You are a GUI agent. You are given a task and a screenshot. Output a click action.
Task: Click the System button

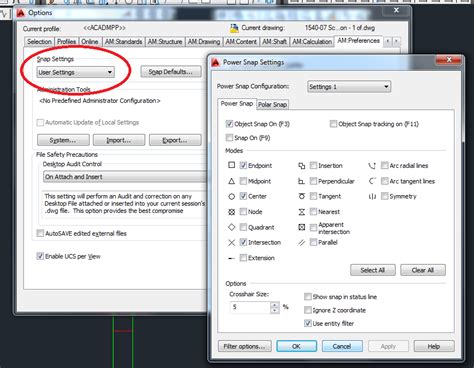(x=63, y=140)
